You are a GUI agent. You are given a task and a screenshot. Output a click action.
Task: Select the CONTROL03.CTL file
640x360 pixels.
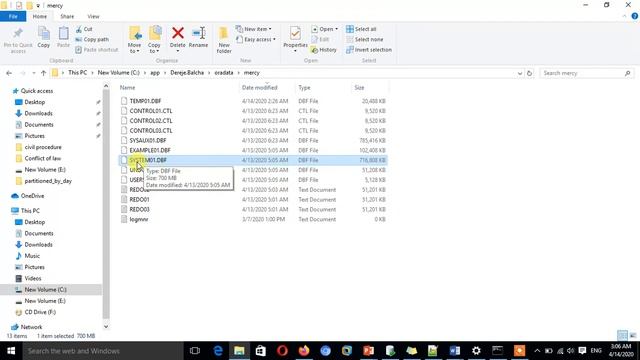pyautogui.click(x=151, y=131)
